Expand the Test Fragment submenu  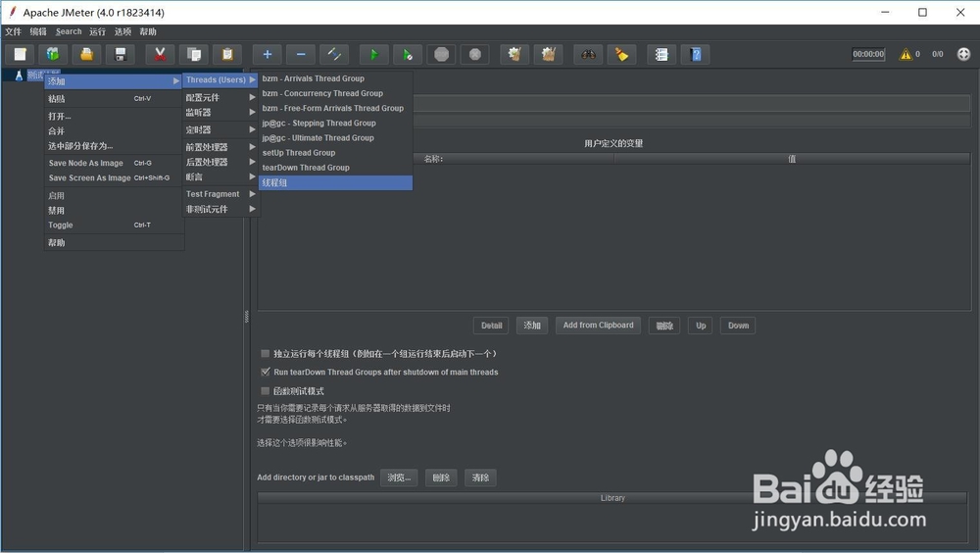click(220, 194)
